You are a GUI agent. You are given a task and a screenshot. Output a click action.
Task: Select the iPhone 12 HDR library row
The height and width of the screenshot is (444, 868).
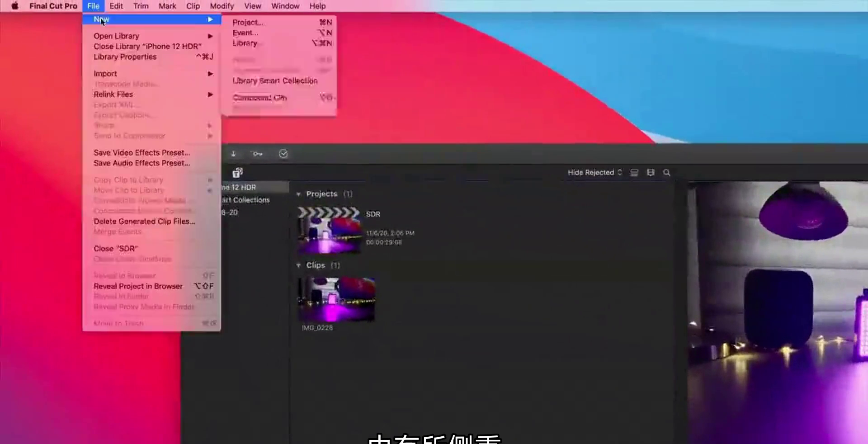(x=255, y=187)
